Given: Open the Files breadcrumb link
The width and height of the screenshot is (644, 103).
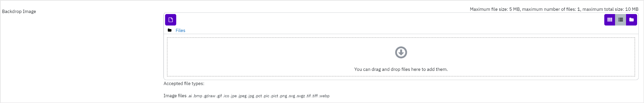Looking at the screenshot, I should [180, 31].
